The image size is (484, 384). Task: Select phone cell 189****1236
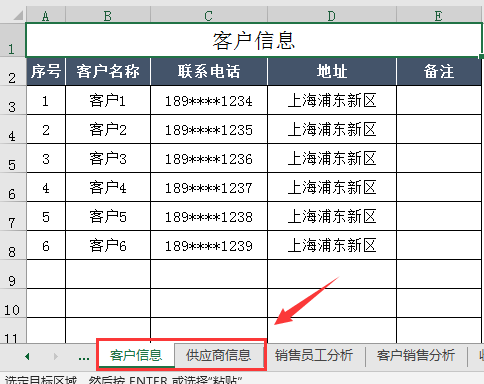tap(209, 159)
